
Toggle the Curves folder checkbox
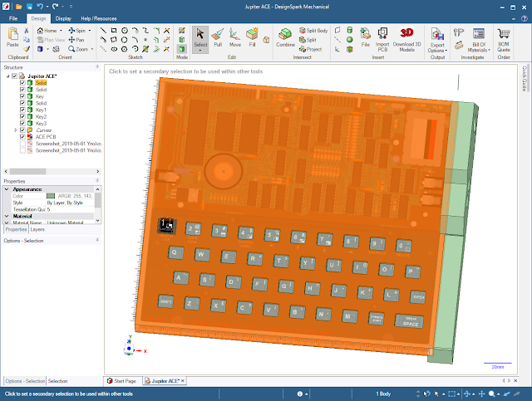[22, 130]
